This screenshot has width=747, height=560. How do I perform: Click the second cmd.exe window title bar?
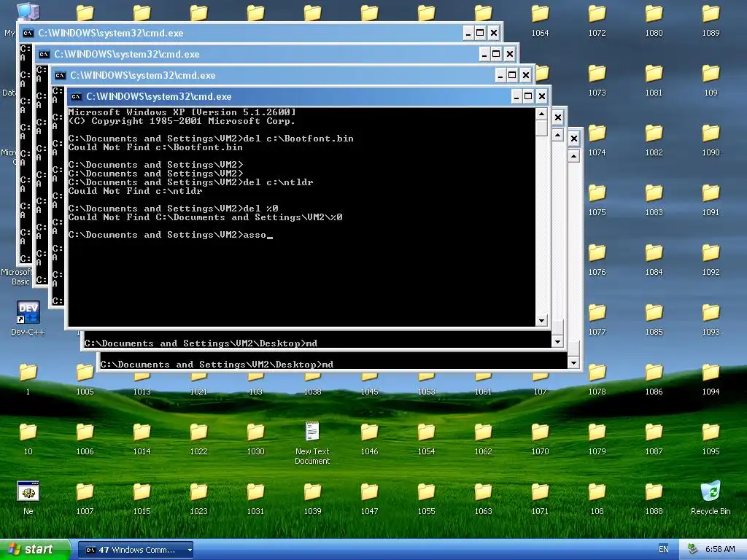coord(276,54)
